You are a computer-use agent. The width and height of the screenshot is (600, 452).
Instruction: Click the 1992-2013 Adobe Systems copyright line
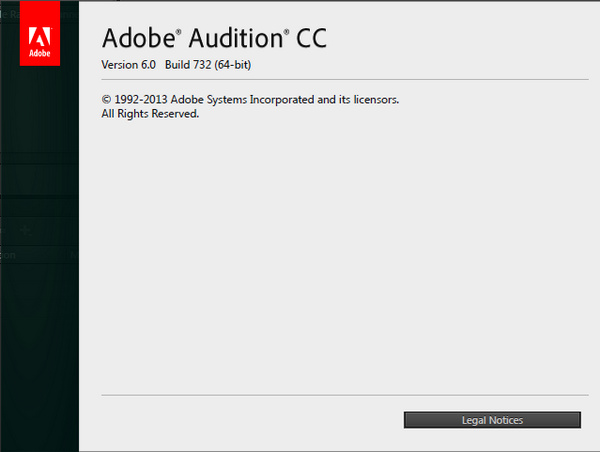[x=250, y=100]
